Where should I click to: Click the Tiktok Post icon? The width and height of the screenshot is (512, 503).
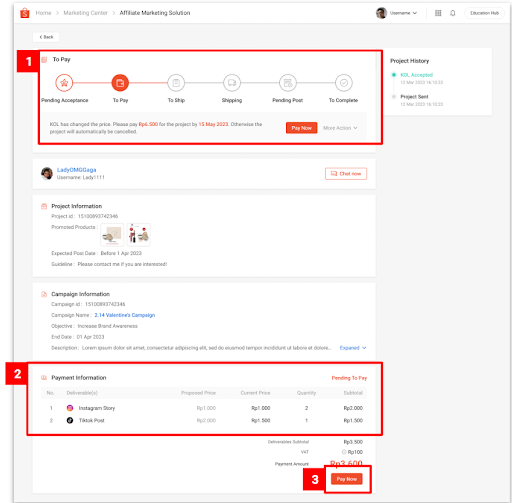70,420
